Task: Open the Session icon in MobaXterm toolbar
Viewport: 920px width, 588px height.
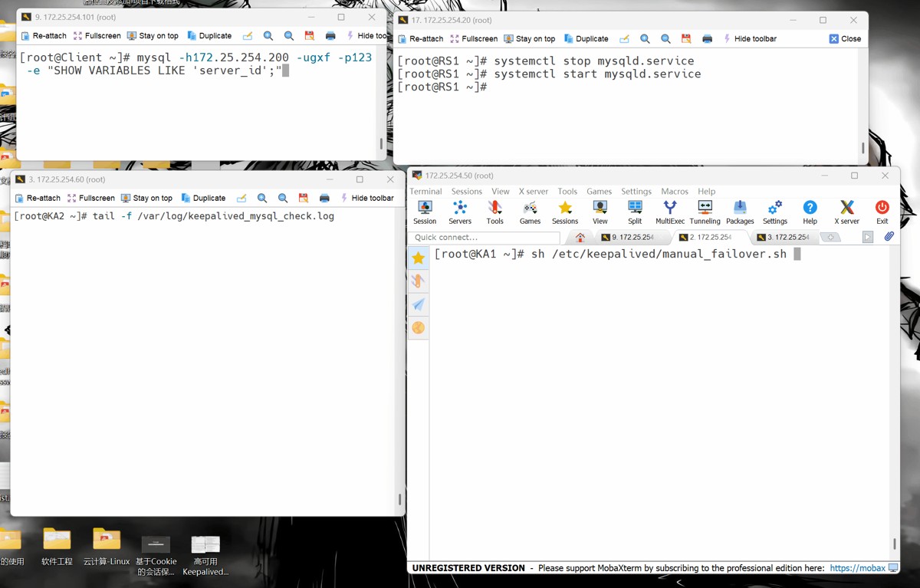Action: pyautogui.click(x=425, y=212)
